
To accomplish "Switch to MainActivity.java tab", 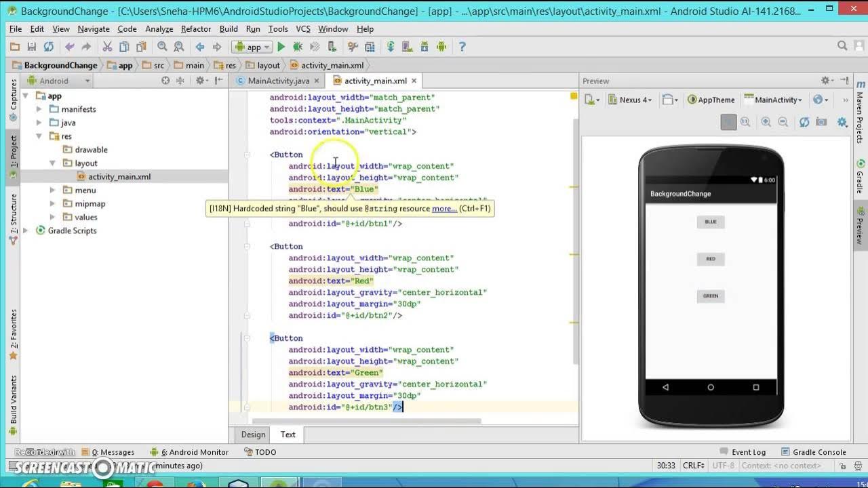I will [x=278, y=81].
